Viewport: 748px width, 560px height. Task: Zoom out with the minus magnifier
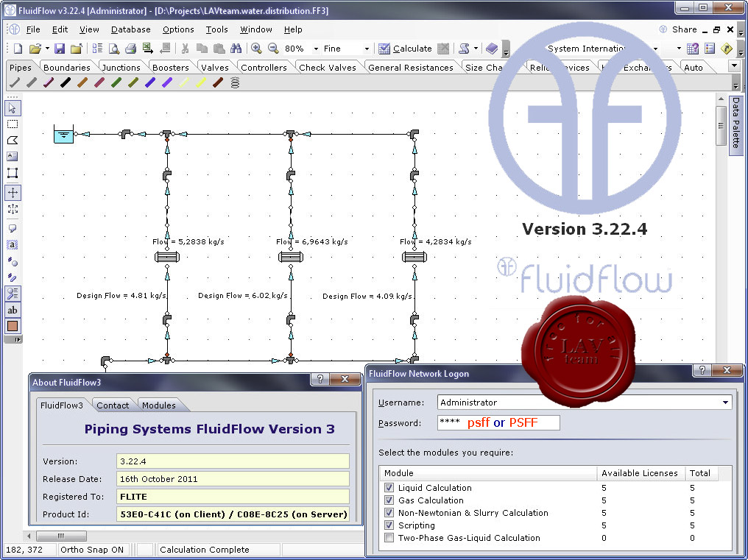point(273,49)
